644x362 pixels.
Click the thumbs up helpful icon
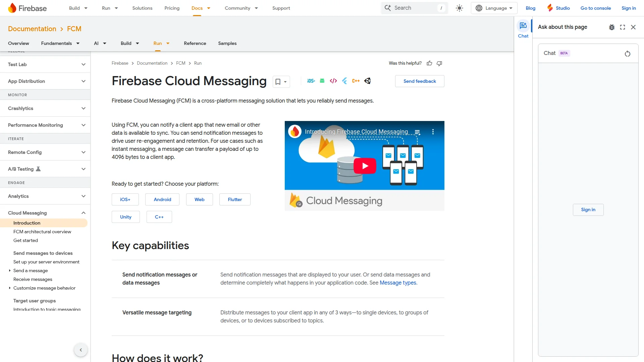coord(429,63)
